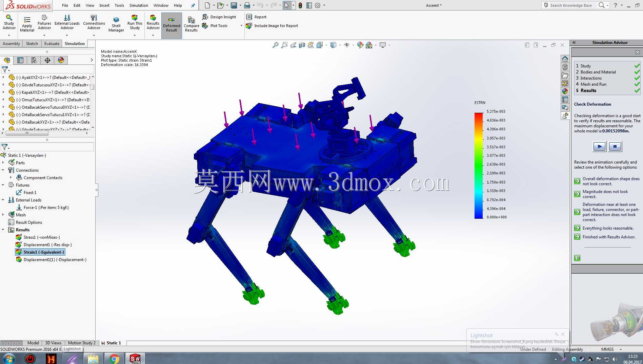Click the Rebuild traffic light icon

[x=300, y=5]
